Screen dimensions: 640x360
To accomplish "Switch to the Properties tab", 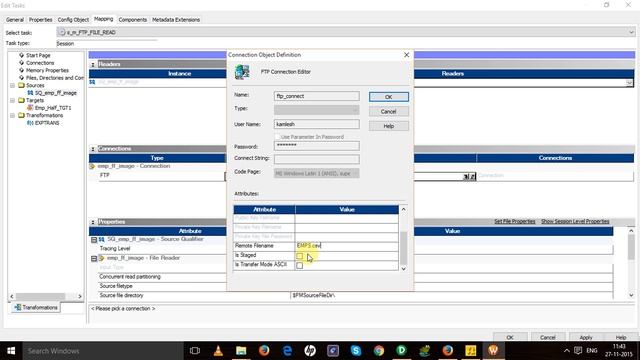I will point(40,20).
